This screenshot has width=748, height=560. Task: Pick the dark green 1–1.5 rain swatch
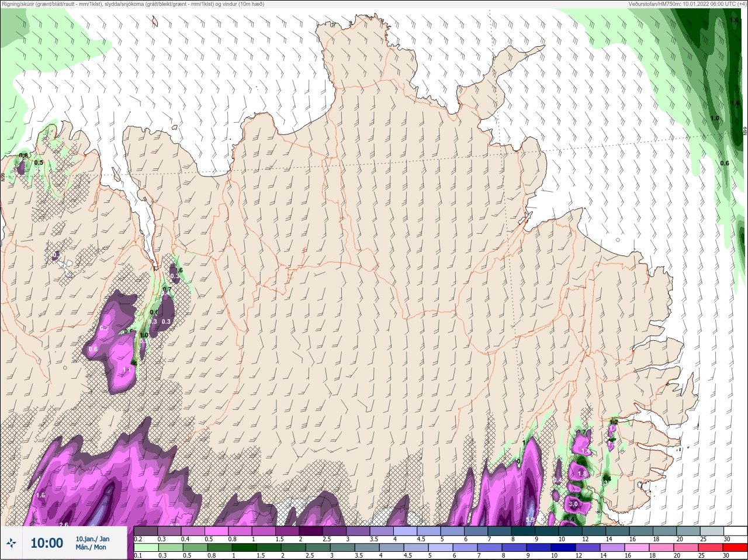click(243, 548)
